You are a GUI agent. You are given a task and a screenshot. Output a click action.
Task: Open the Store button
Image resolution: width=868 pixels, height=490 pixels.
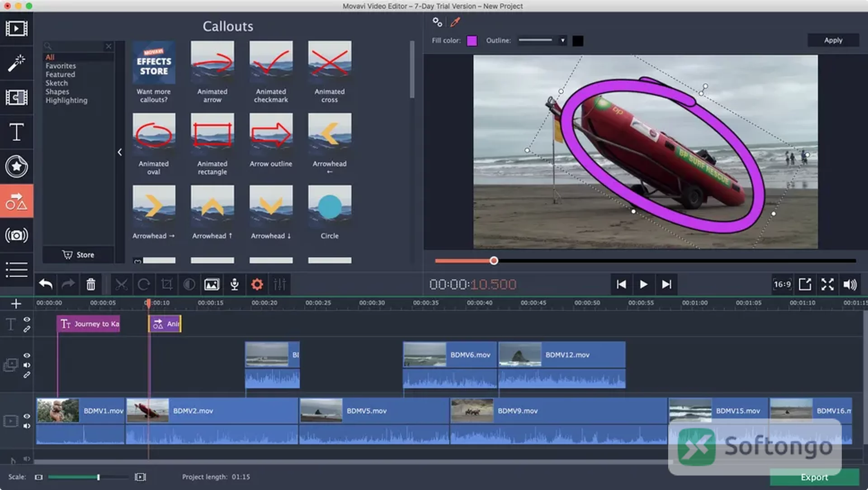(x=78, y=255)
